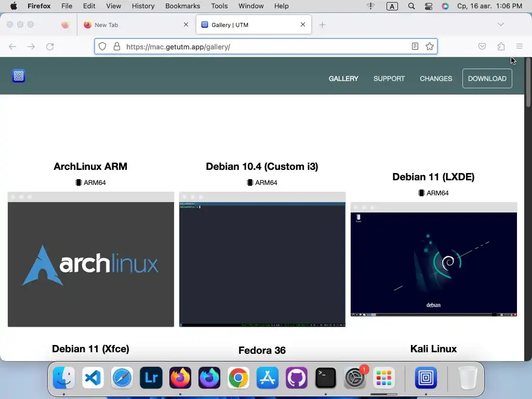Bookmark this page with star icon

coord(430,46)
